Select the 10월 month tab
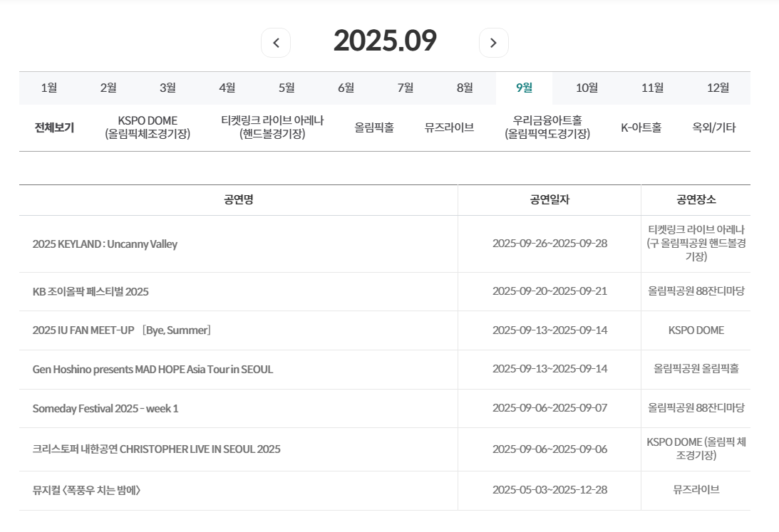 point(587,88)
